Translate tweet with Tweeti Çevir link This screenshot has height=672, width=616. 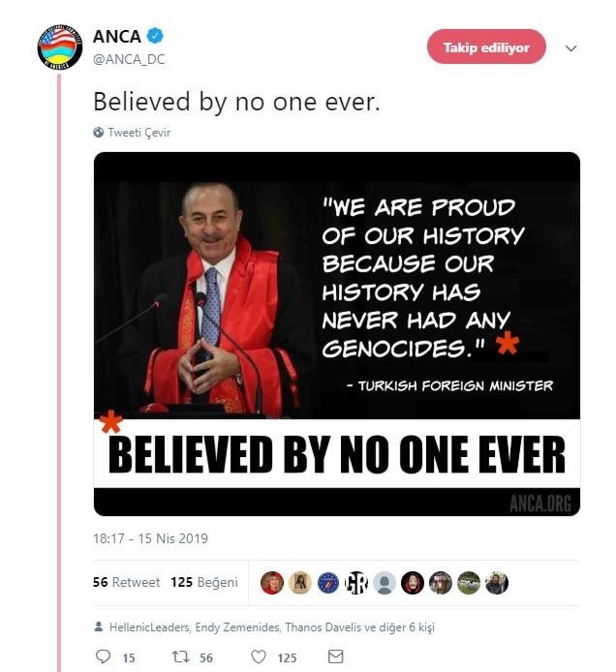click(139, 133)
